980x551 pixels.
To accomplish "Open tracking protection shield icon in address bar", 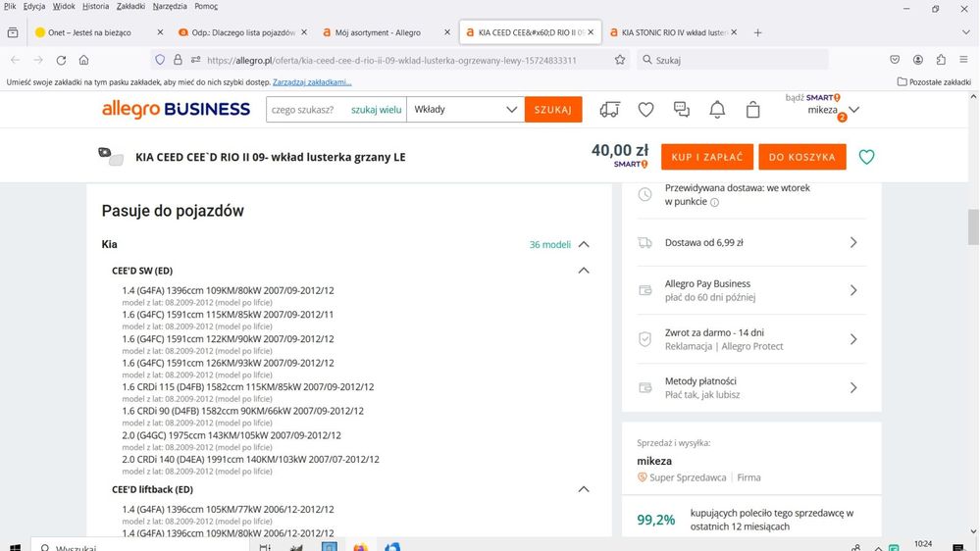I will (160, 60).
